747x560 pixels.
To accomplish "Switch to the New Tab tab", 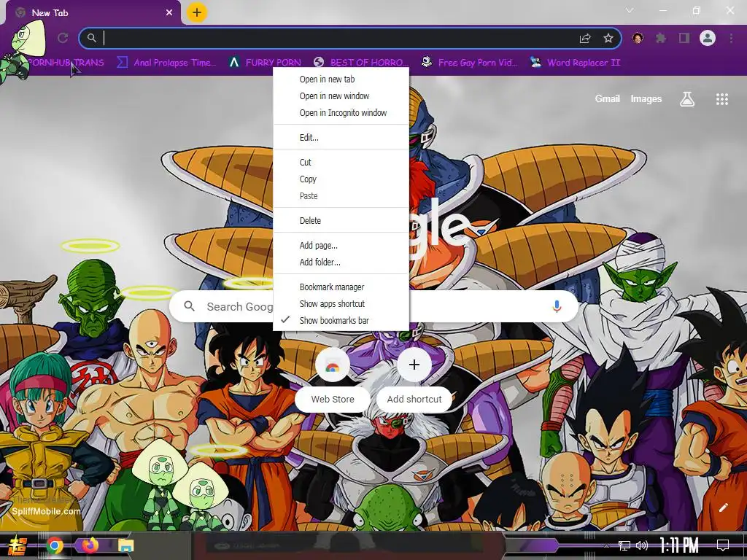I will click(x=93, y=13).
